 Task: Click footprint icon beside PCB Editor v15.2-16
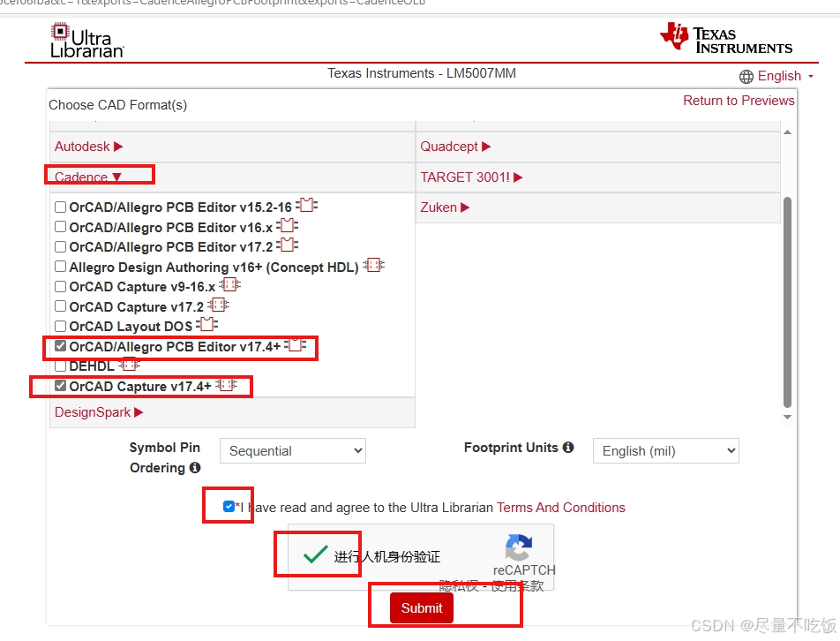(306, 205)
